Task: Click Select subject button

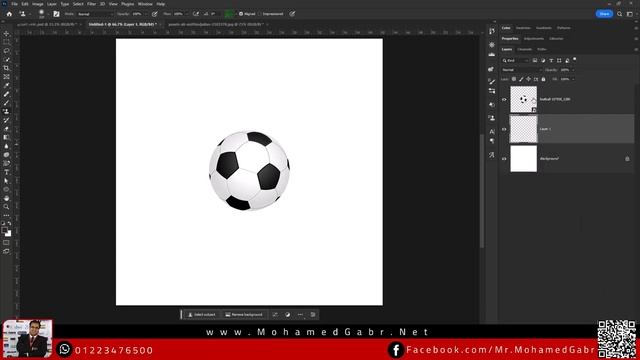Action: [x=202, y=315]
